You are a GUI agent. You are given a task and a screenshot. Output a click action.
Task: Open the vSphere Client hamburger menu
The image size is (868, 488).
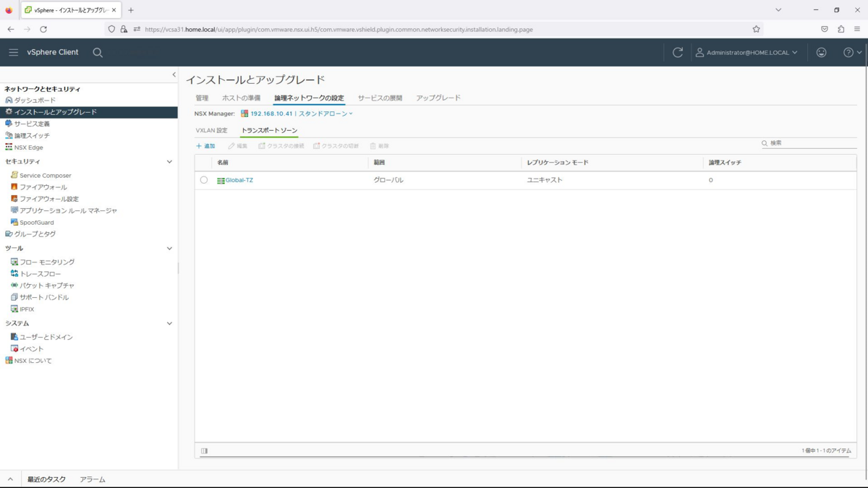[13, 52]
